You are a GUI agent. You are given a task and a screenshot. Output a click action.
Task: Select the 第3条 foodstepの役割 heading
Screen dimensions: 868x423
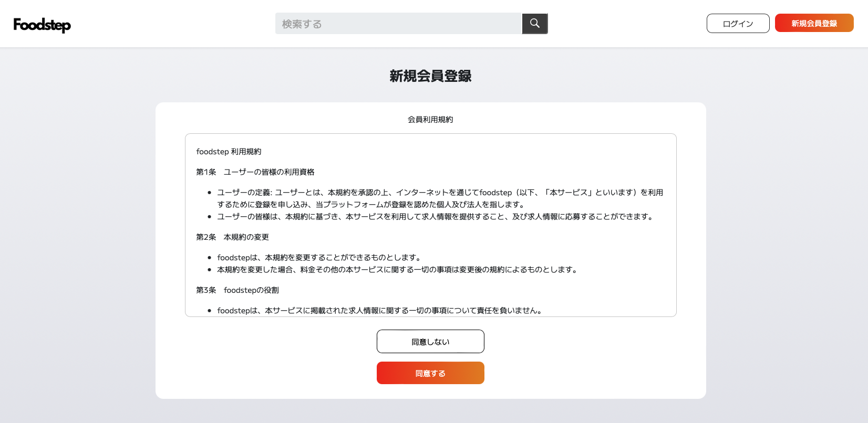click(x=237, y=290)
